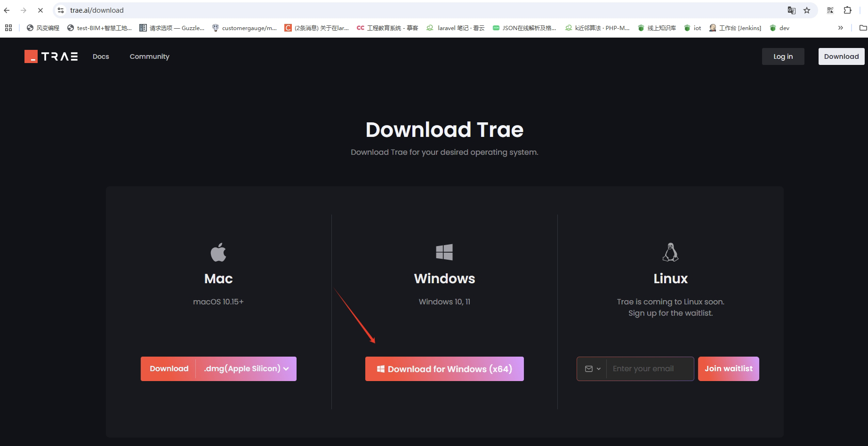Click Download for Windows (x64) button
The width and height of the screenshot is (868, 446).
click(444, 369)
